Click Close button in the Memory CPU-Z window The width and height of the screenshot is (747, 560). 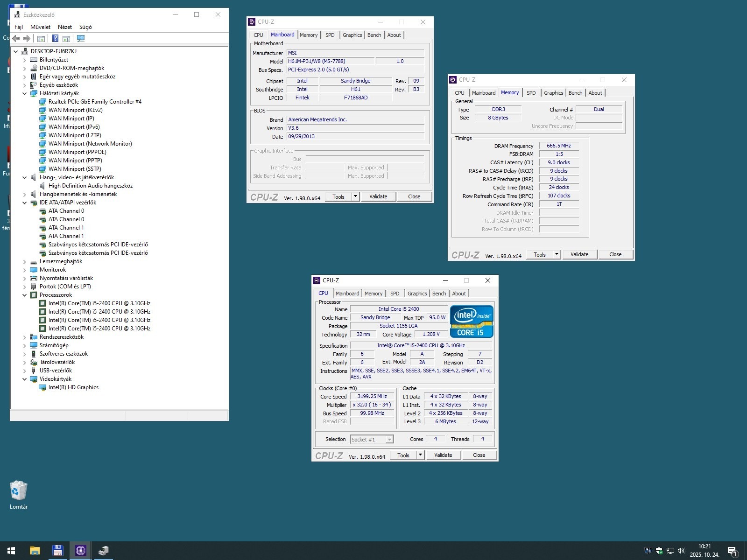pos(615,254)
